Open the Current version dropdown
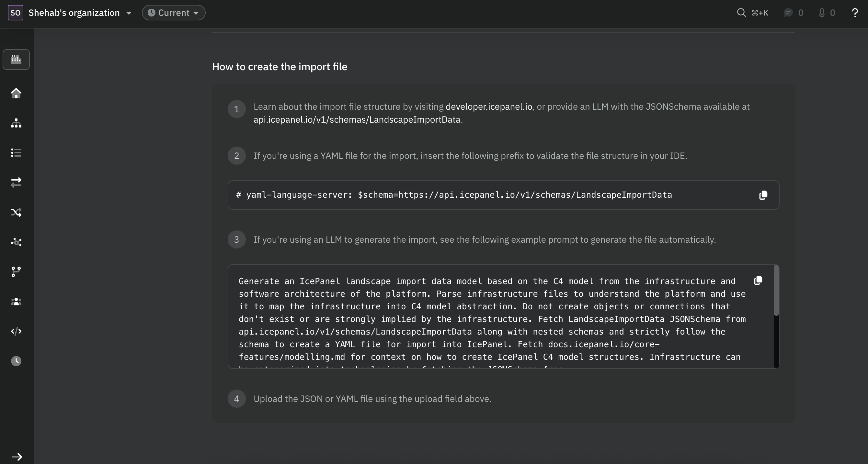Image resolution: width=868 pixels, height=464 pixels. 173,13
